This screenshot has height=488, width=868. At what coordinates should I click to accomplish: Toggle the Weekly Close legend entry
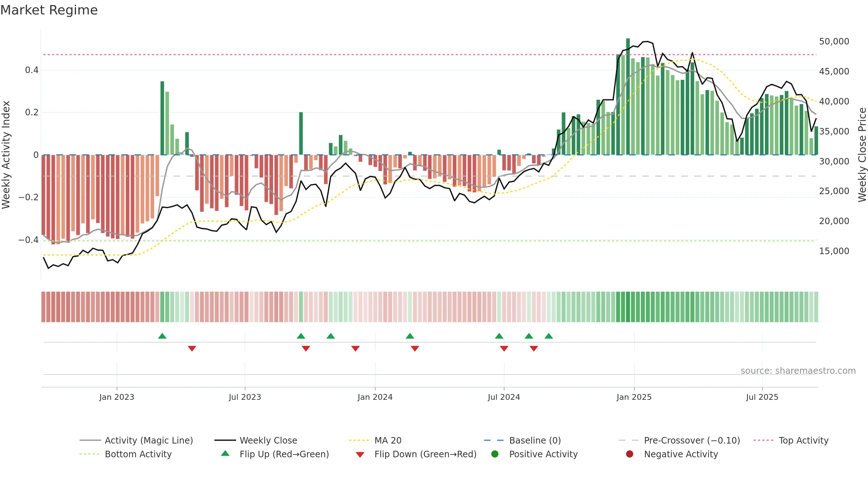[x=256, y=440]
